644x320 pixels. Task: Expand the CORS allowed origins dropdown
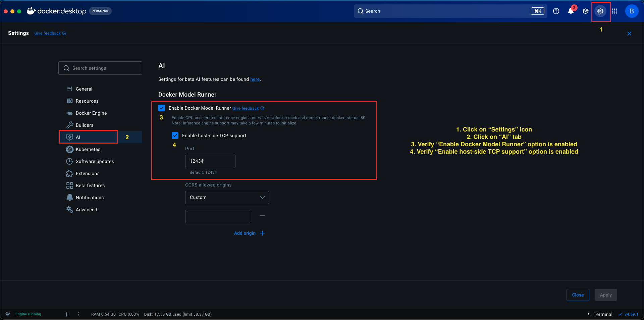click(227, 198)
